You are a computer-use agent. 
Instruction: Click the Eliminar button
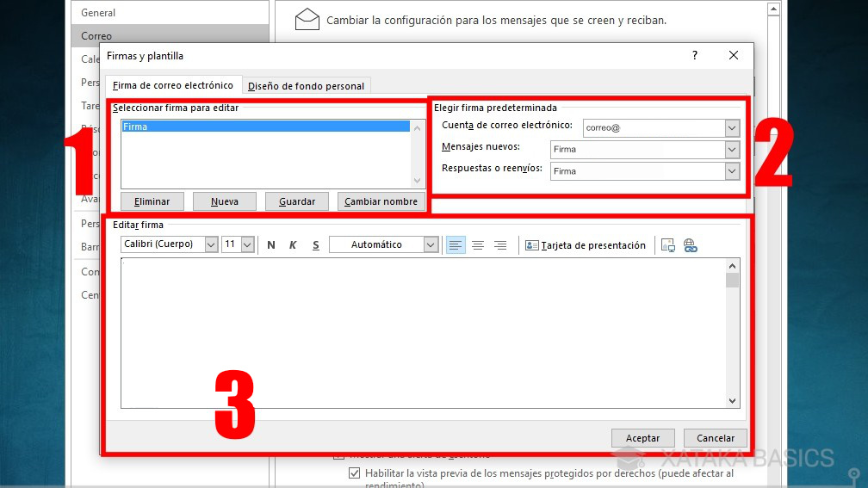[152, 201]
